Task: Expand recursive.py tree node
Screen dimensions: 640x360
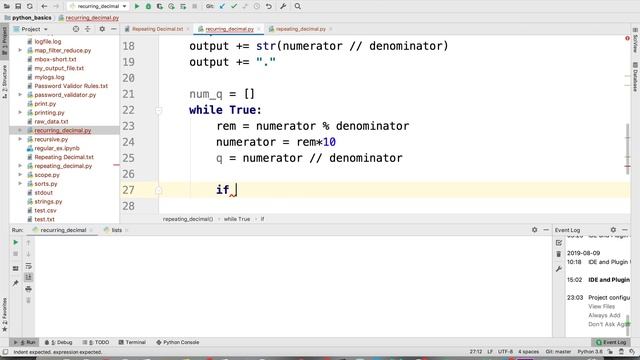Action: pos(20,139)
